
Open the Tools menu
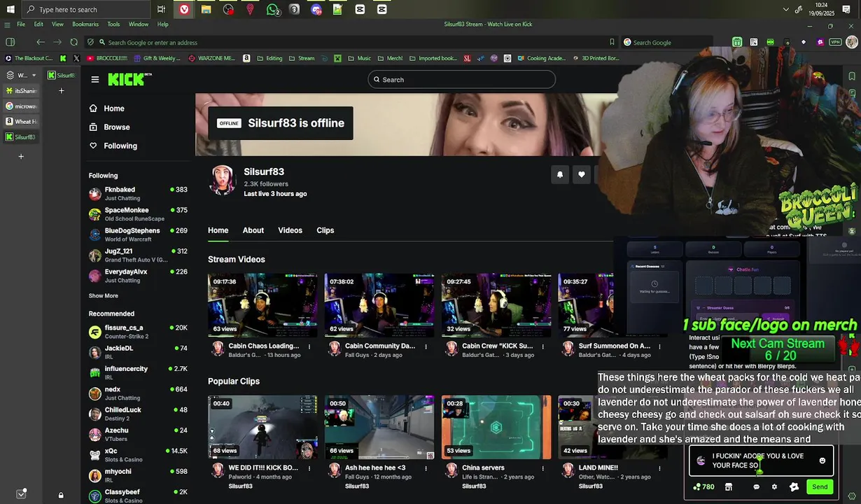pos(113,24)
